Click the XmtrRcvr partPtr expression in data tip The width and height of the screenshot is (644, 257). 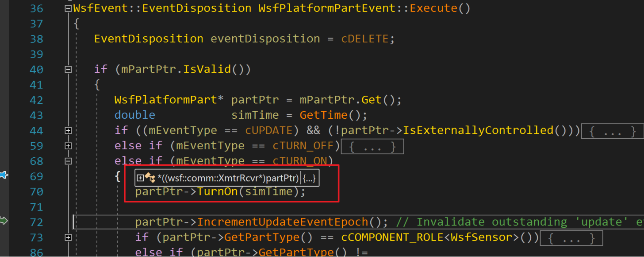pos(228,178)
